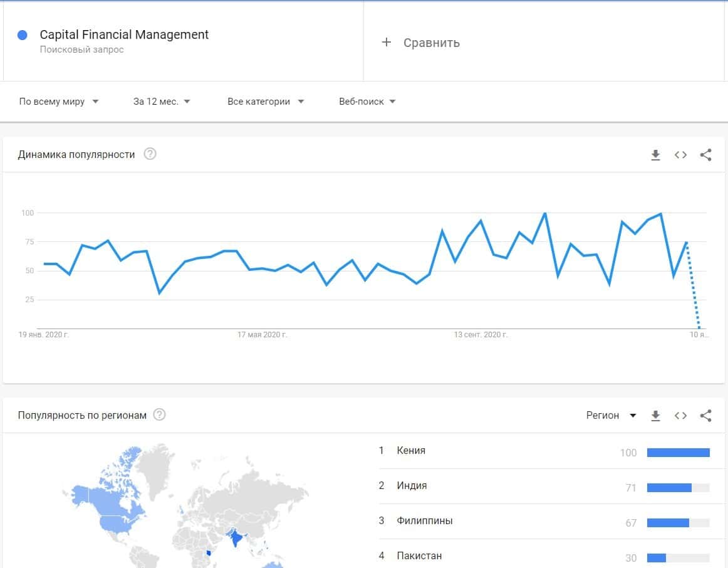Open help for Популярность по регионам
The width and height of the screenshot is (728, 568).
[x=160, y=414]
